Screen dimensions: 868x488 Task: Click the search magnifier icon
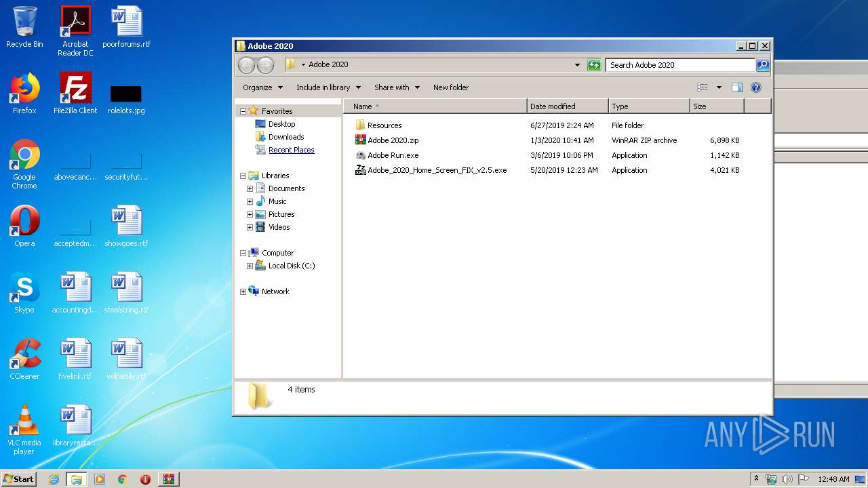(x=763, y=65)
